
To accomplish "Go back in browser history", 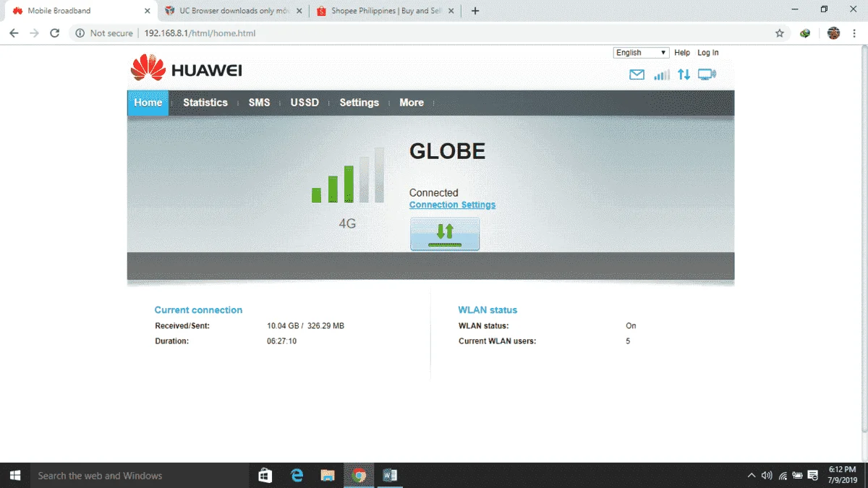I will click(x=14, y=33).
